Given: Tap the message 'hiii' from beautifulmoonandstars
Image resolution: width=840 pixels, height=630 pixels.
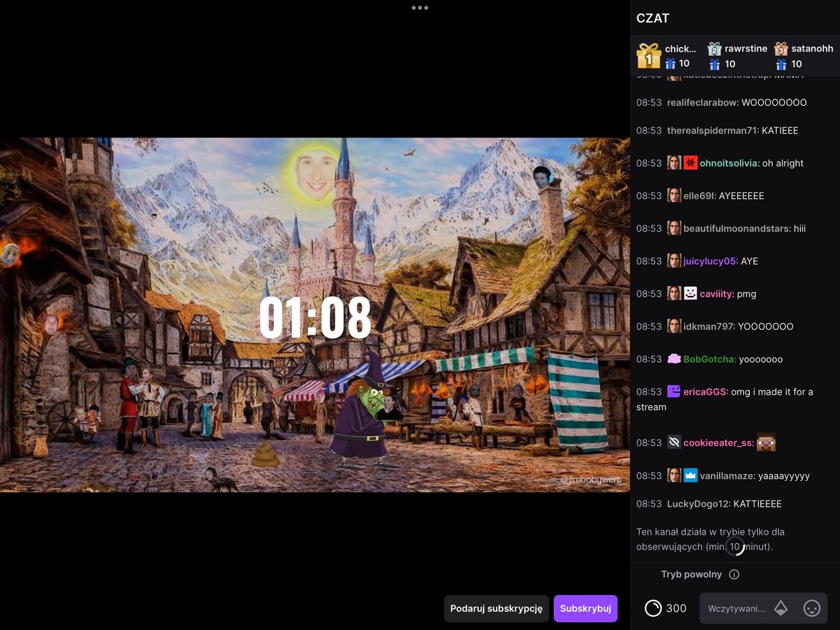Looking at the screenshot, I should point(800,229).
